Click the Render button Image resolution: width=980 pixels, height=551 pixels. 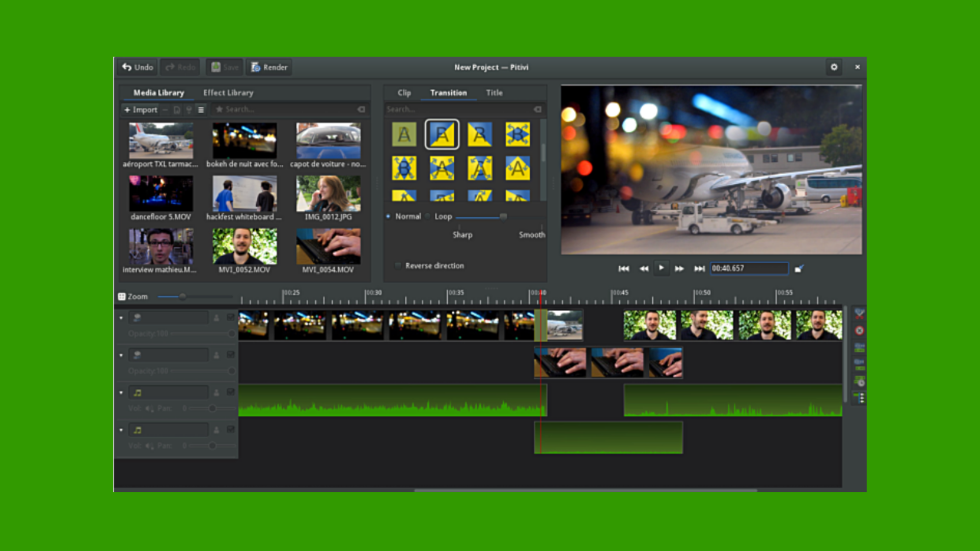click(x=269, y=67)
